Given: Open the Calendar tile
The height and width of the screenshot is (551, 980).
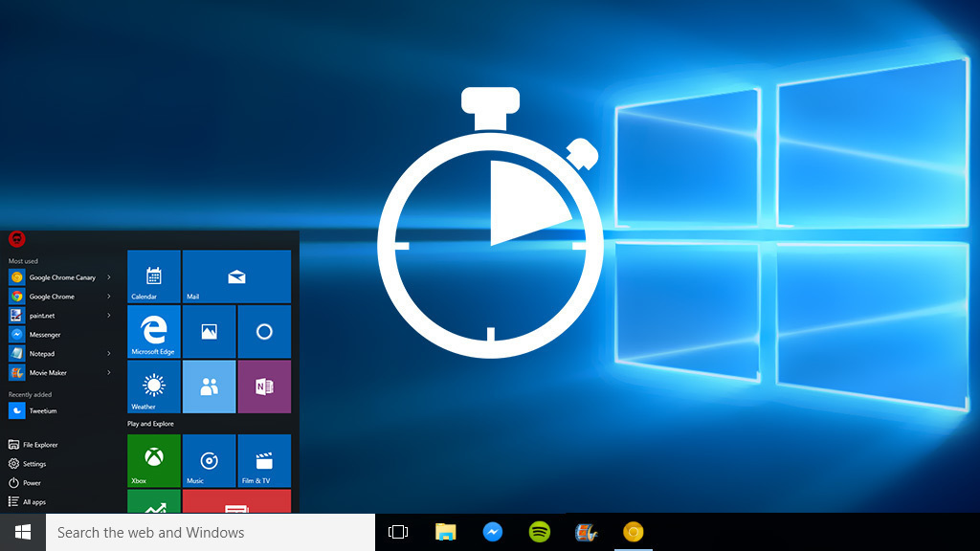Looking at the screenshot, I should [152, 276].
